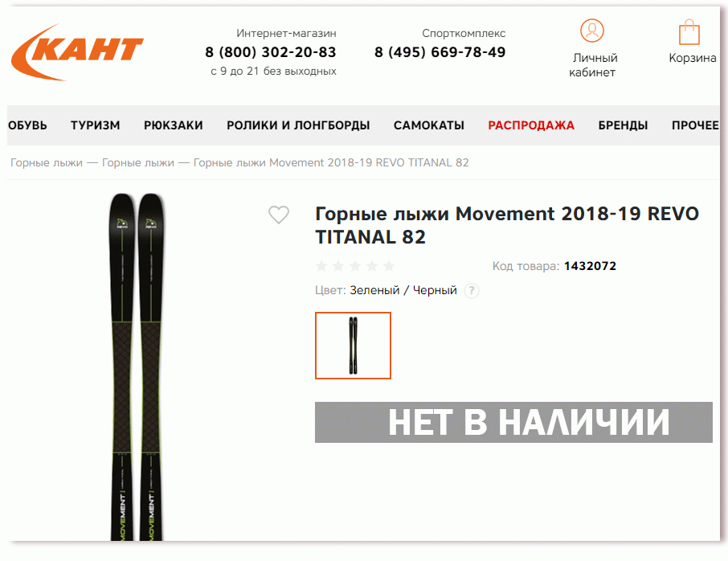Open the РЮКЗАКИ menu category
The width and height of the screenshot is (728, 561).
pos(174,125)
